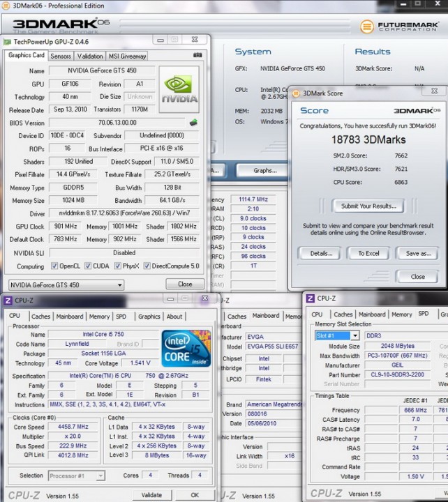Click the Intel Core i5 logo in CPU-Z
The height and width of the screenshot is (502, 448).
click(x=186, y=349)
